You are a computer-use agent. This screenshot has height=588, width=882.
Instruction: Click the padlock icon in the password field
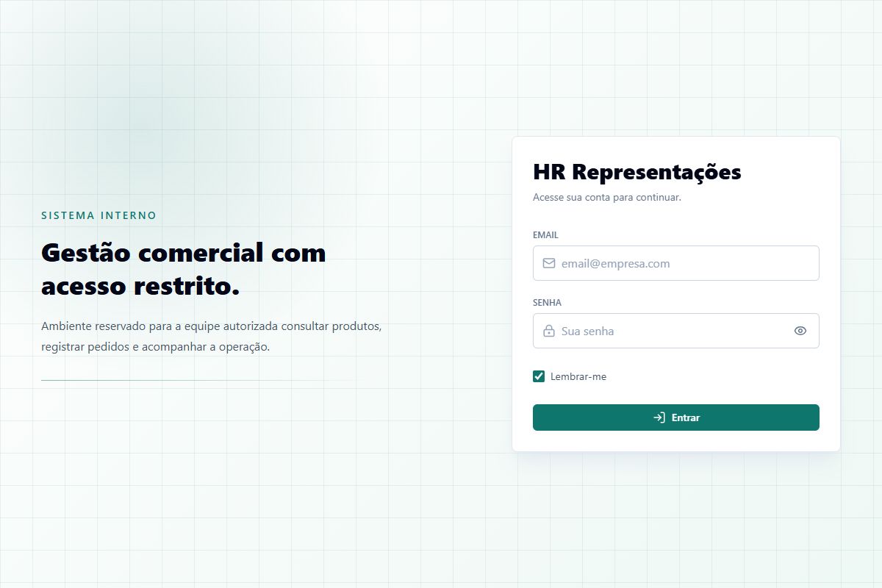[548, 331]
